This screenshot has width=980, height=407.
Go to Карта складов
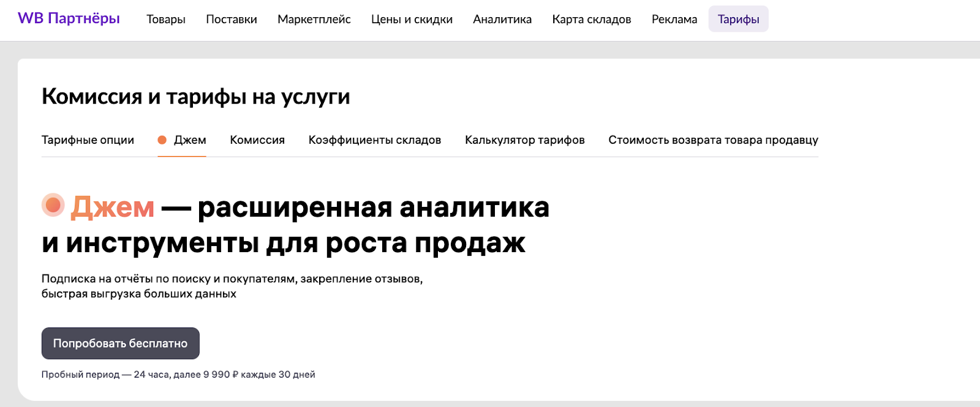pyautogui.click(x=592, y=19)
